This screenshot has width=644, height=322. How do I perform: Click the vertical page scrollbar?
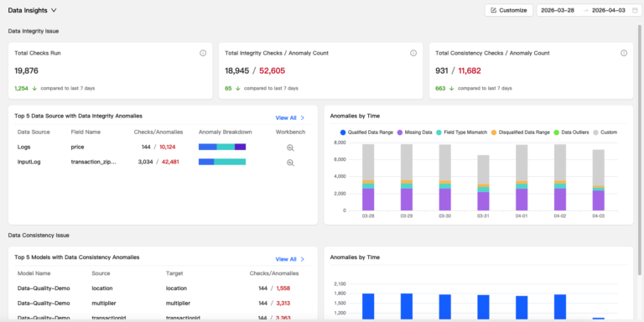[640, 150]
